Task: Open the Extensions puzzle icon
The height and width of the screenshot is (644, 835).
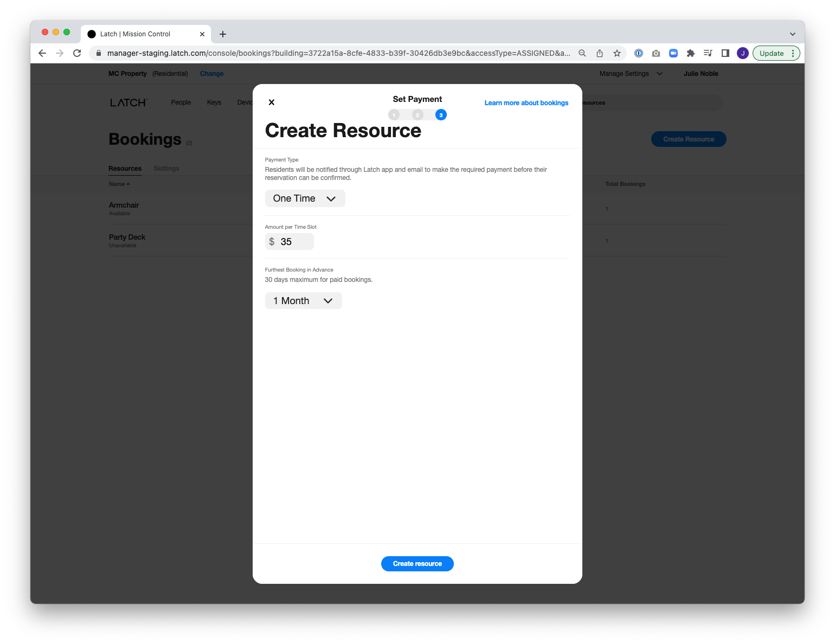Action: click(x=691, y=53)
